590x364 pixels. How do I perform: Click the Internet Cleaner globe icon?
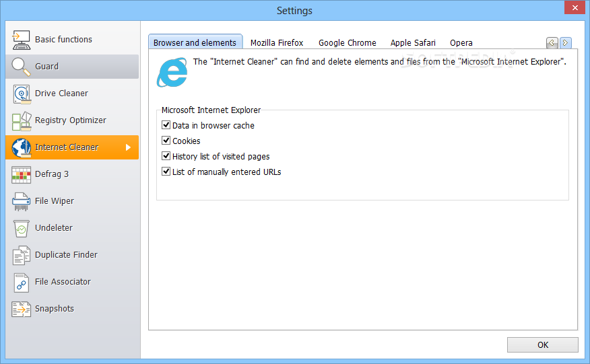[x=21, y=148]
